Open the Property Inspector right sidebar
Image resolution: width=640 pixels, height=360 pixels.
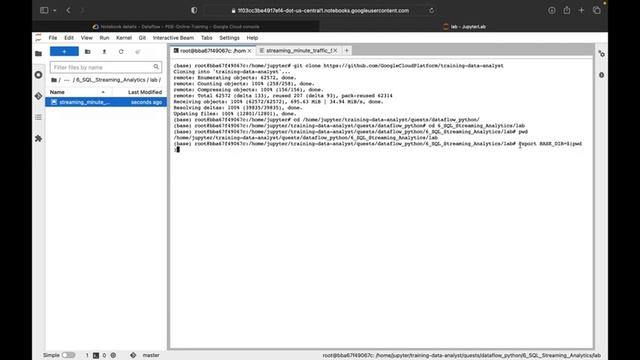(602, 54)
